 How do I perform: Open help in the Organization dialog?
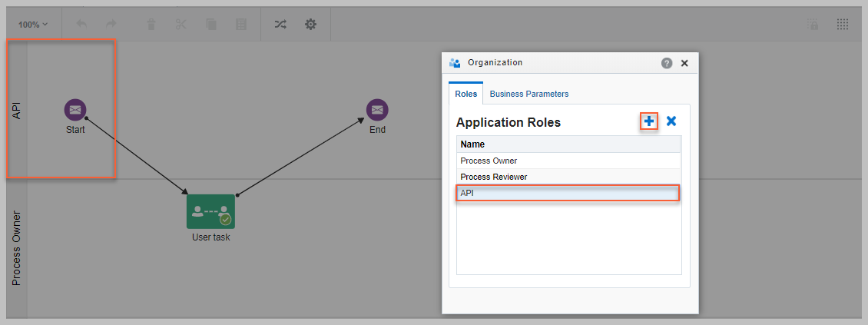pyautogui.click(x=667, y=63)
